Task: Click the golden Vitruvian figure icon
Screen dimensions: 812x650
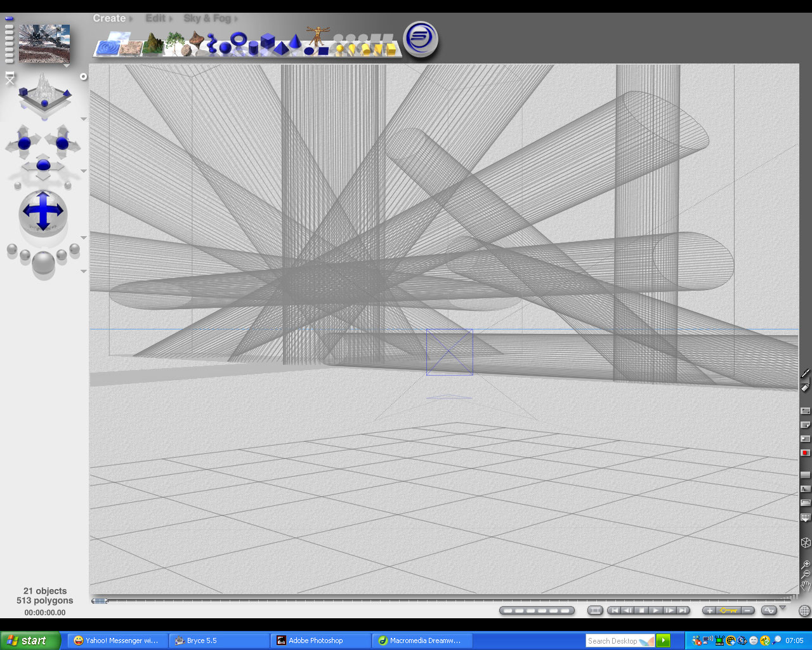Action: (x=317, y=36)
